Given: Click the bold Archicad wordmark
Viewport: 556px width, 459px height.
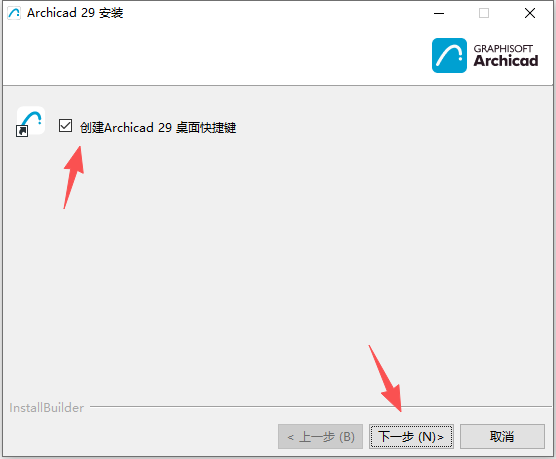Looking at the screenshot, I should coord(506,61).
